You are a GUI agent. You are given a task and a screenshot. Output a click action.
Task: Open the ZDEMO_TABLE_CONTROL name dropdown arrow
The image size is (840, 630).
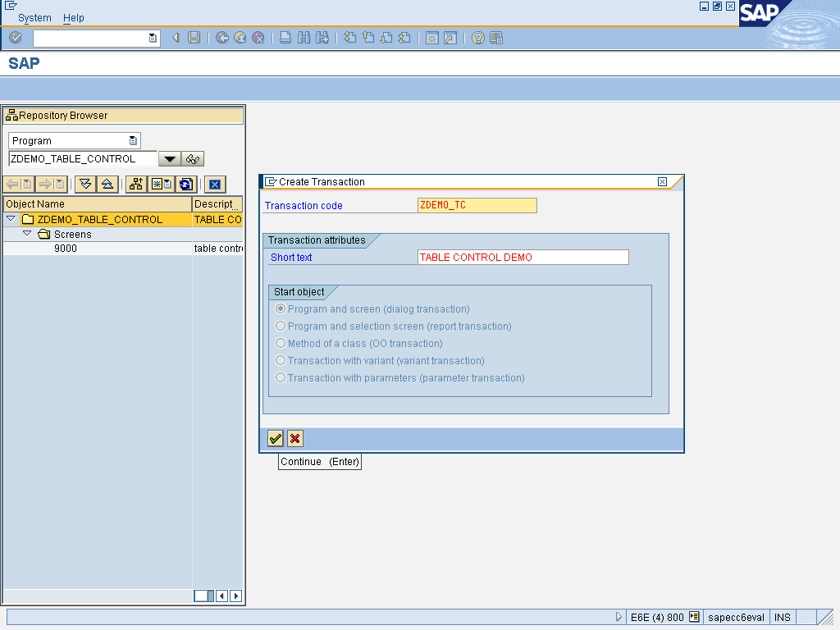coord(170,158)
